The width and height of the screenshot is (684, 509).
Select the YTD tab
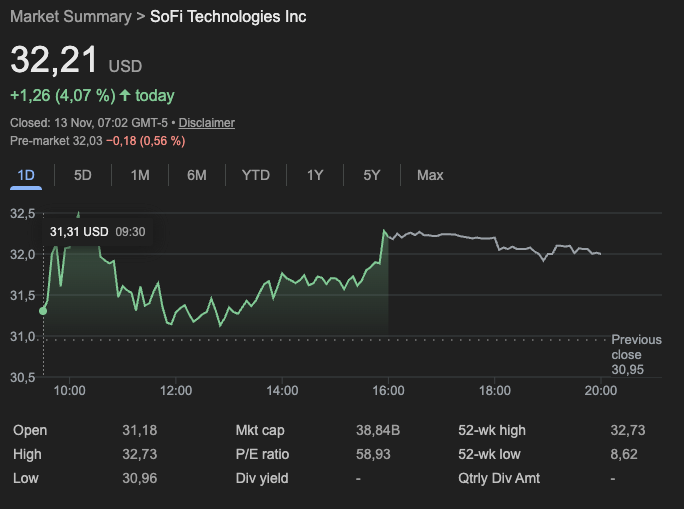pyautogui.click(x=255, y=175)
